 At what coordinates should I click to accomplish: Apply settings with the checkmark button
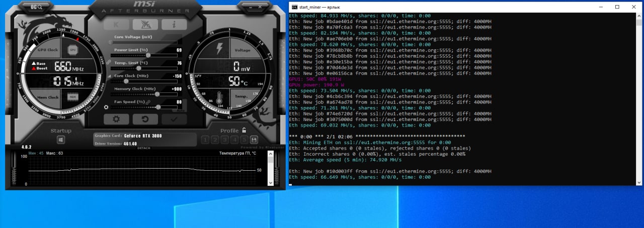coord(174,120)
